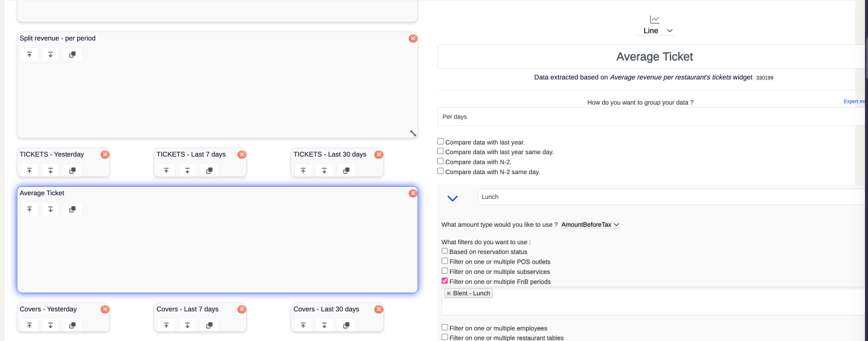Uncheck filter on FnB periods
Viewport: 868px width, 341px height.
[x=445, y=281]
